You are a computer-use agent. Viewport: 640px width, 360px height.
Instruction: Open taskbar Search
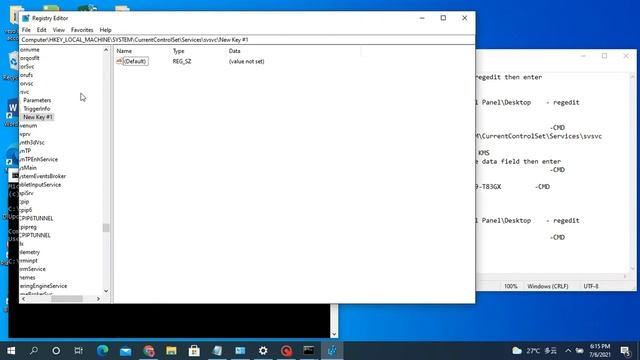[34, 350]
